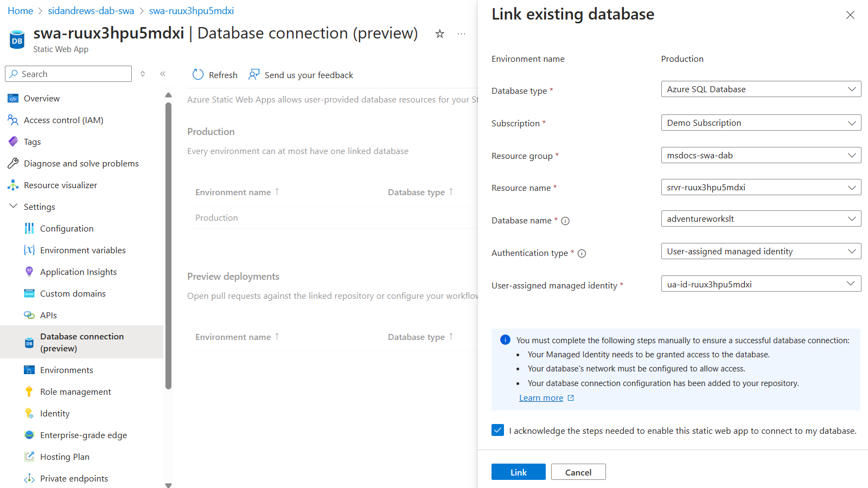Viewport: 868px width, 488px height.
Task: Toggle the acknowledge steps checkbox
Action: pyautogui.click(x=497, y=430)
